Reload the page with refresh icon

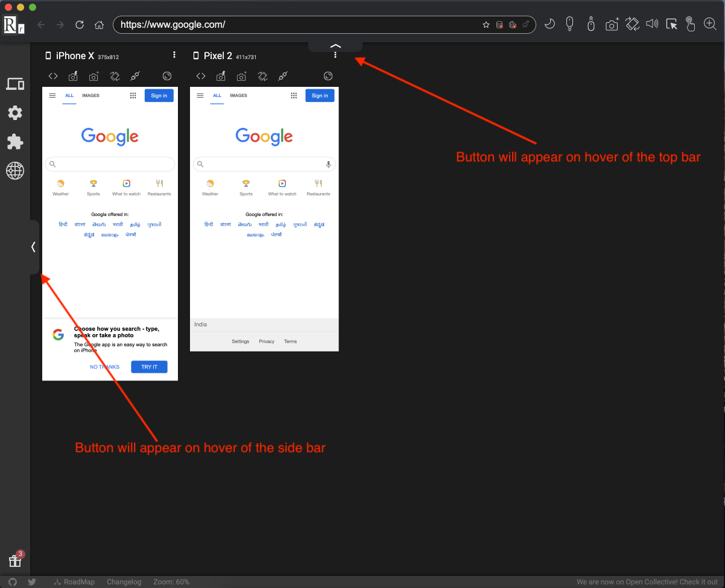80,25
